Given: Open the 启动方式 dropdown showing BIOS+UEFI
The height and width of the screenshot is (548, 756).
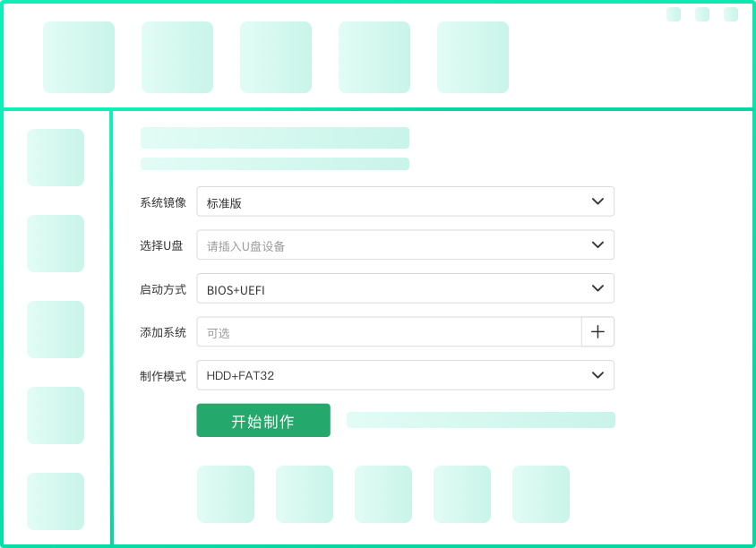Looking at the screenshot, I should (405, 288).
